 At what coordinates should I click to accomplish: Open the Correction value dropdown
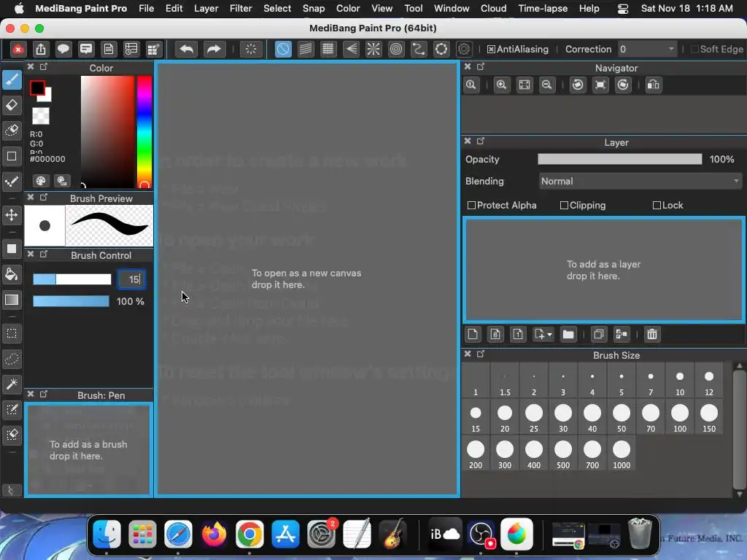(647, 49)
